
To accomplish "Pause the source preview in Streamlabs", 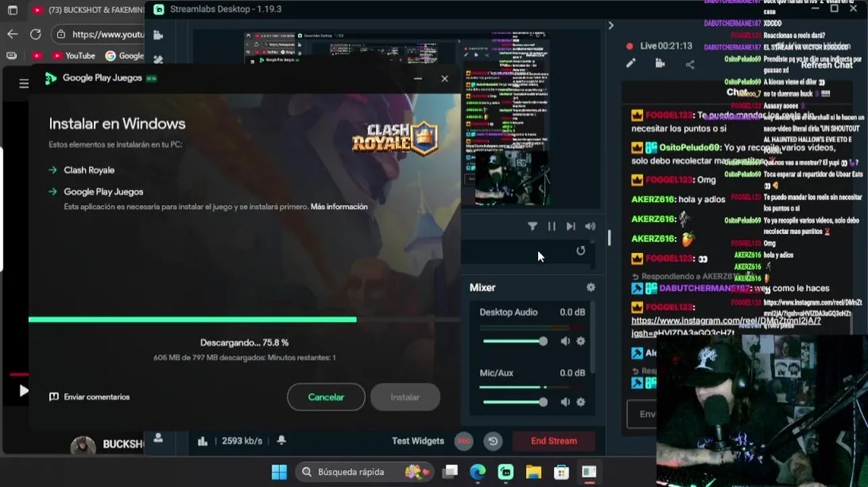I will click(x=552, y=227).
